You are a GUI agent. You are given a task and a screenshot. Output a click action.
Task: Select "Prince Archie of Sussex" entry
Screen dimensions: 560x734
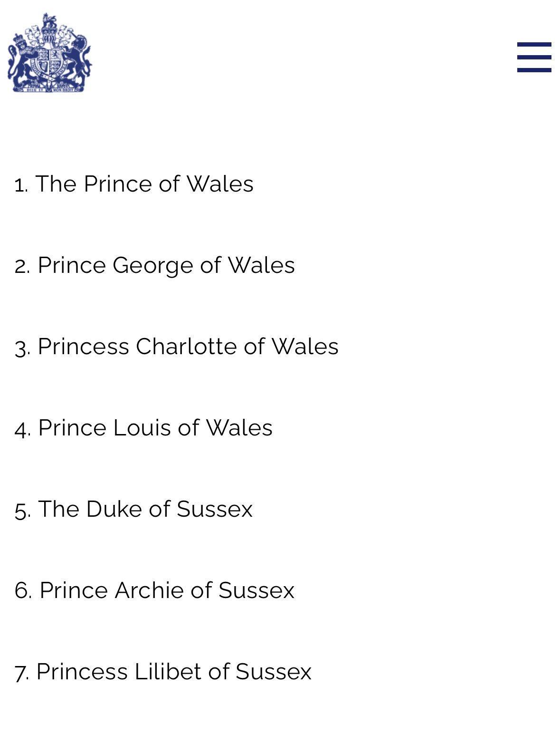pyautogui.click(x=166, y=590)
